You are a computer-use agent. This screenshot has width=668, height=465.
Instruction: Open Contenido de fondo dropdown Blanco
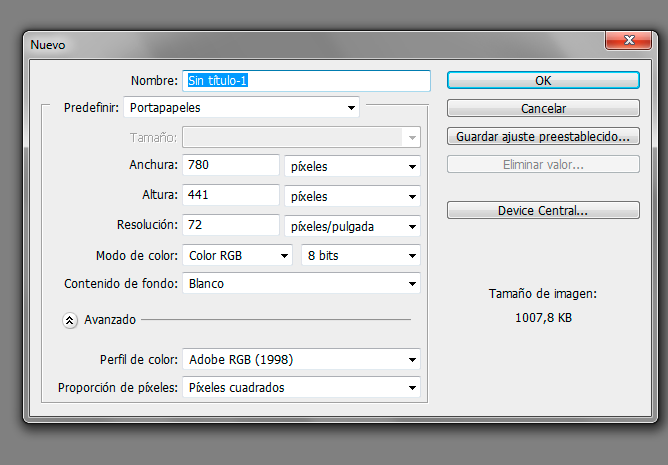[x=301, y=283]
